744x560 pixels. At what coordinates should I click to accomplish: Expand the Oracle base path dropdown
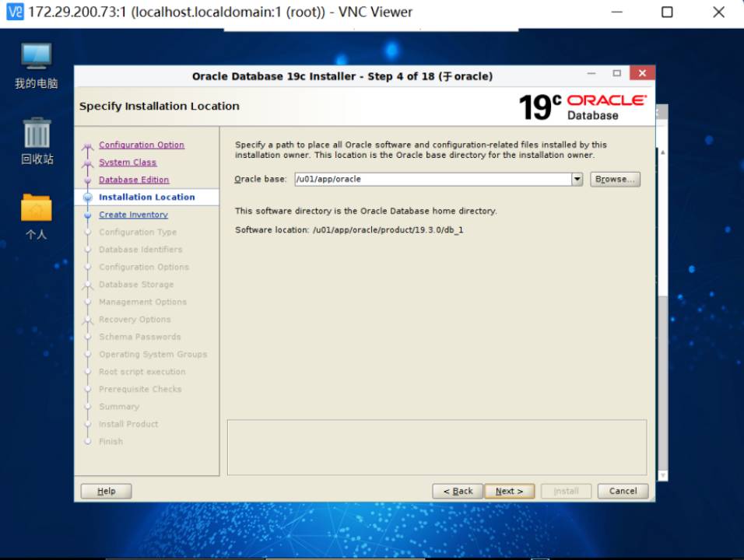(x=577, y=179)
